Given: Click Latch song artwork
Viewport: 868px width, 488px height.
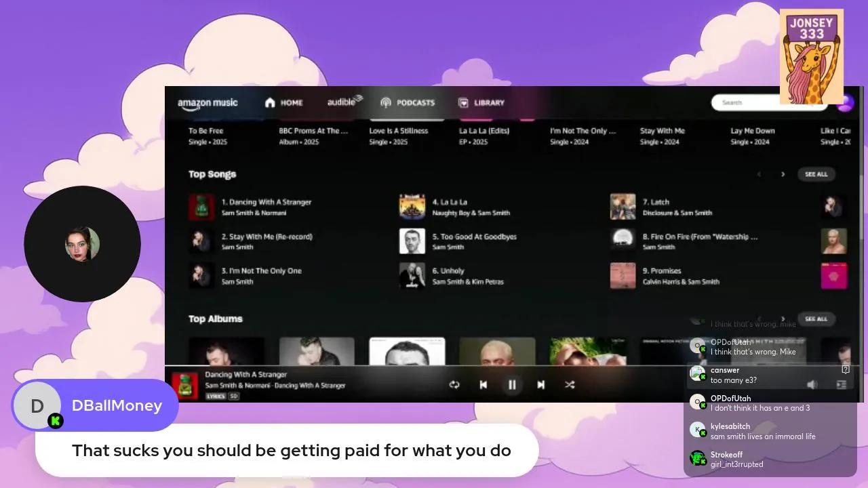Looking at the screenshot, I should (623, 207).
